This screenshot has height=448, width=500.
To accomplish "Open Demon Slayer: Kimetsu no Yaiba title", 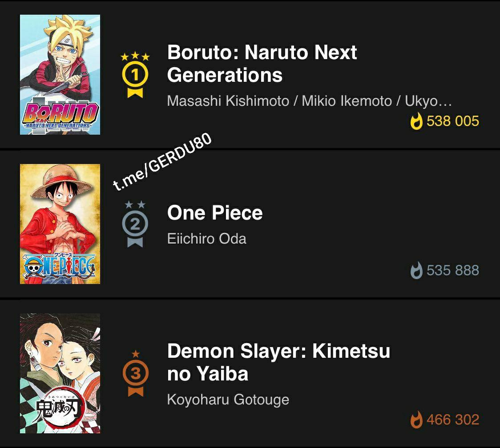I will coord(278,362).
